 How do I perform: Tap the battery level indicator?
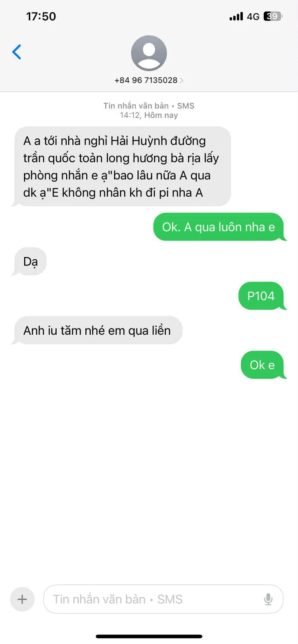tap(273, 16)
